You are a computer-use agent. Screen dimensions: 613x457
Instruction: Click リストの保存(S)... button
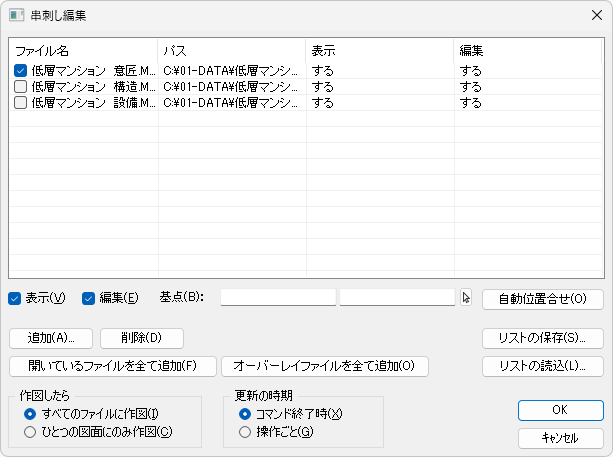point(543,338)
